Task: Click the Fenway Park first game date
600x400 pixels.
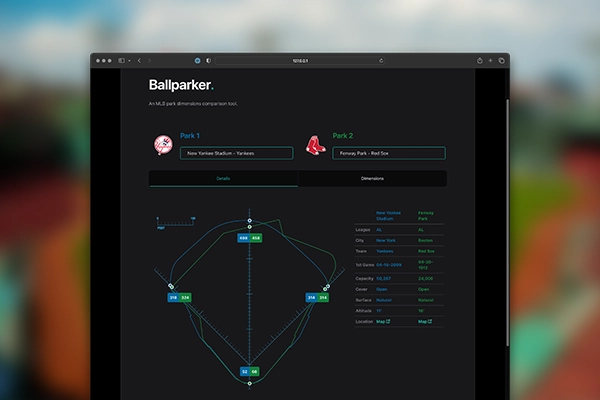Action: coord(425,265)
